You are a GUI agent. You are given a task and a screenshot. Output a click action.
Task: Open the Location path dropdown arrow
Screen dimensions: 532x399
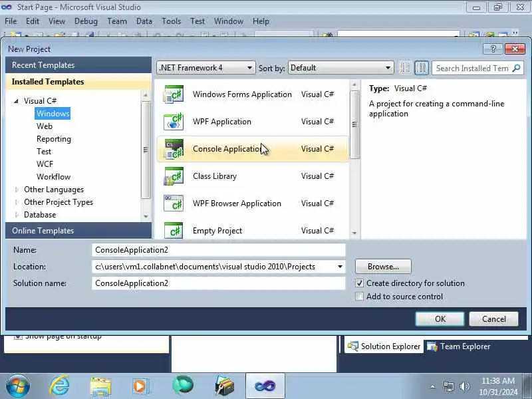click(x=340, y=267)
